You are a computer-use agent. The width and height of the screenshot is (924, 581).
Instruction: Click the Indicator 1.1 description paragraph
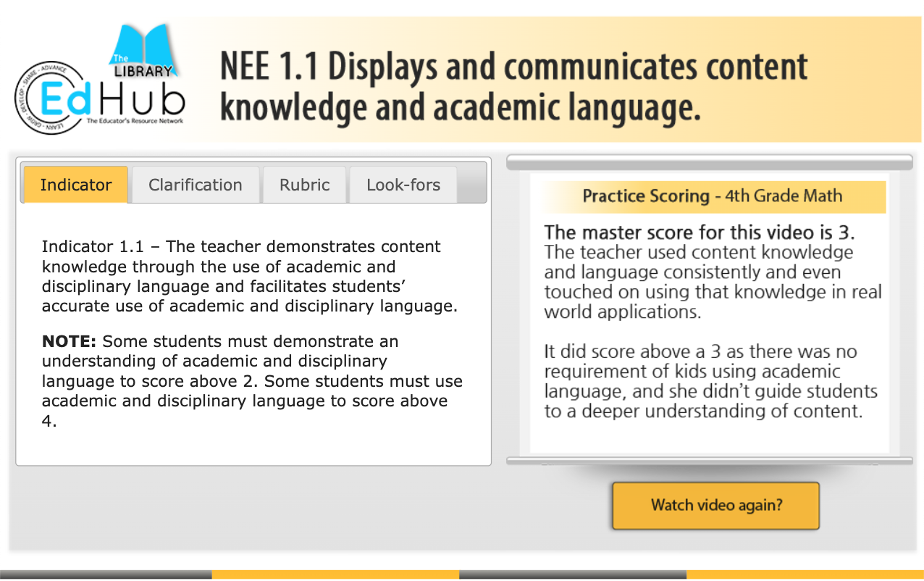point(250,276)
